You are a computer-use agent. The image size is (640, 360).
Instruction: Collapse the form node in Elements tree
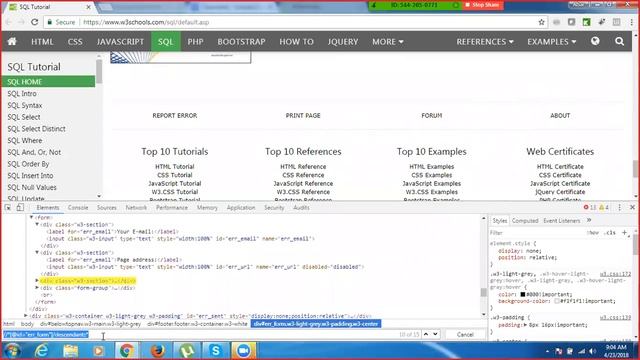(x=31, y=217)
